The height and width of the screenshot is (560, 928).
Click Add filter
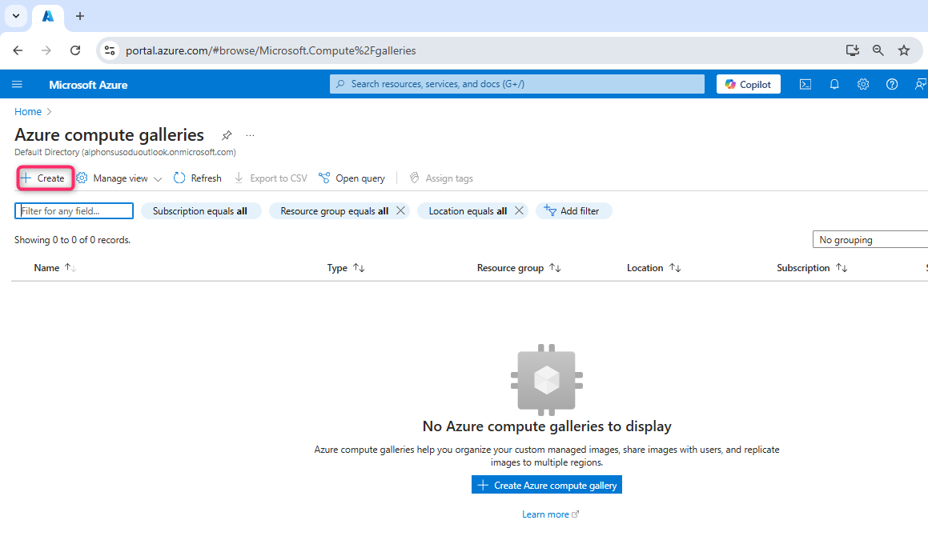pos(573,211)
